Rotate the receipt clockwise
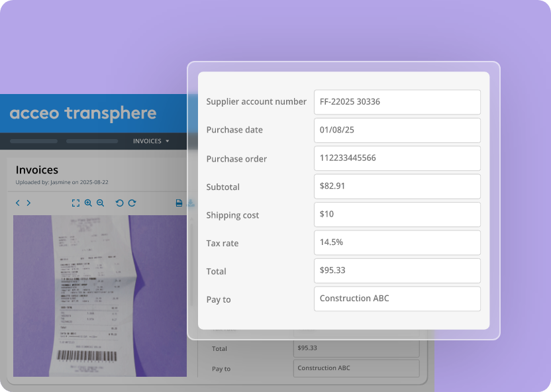 132,203
